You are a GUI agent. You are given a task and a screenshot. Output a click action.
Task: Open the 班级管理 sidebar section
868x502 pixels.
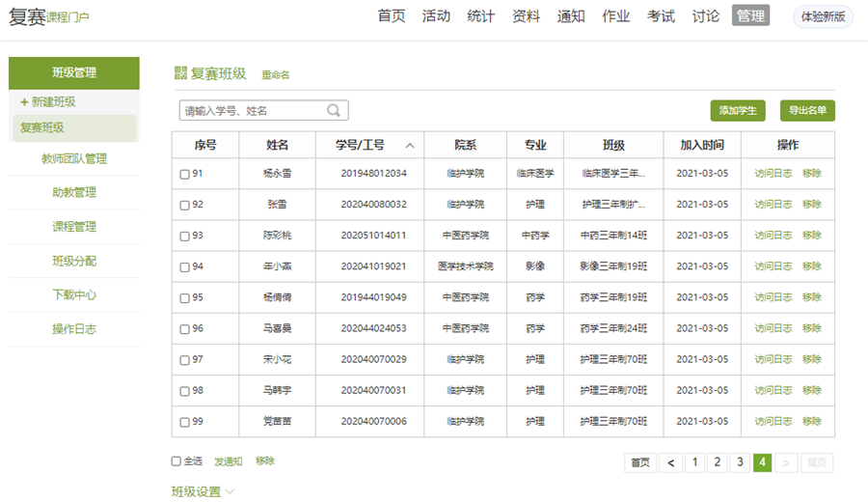[x=74, y=72]
